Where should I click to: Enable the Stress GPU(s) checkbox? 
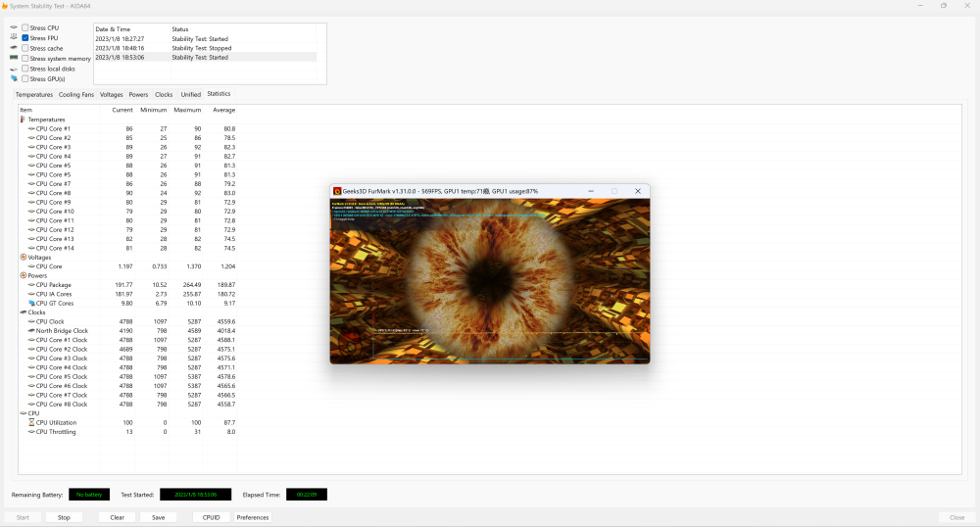tap(25, 78)
